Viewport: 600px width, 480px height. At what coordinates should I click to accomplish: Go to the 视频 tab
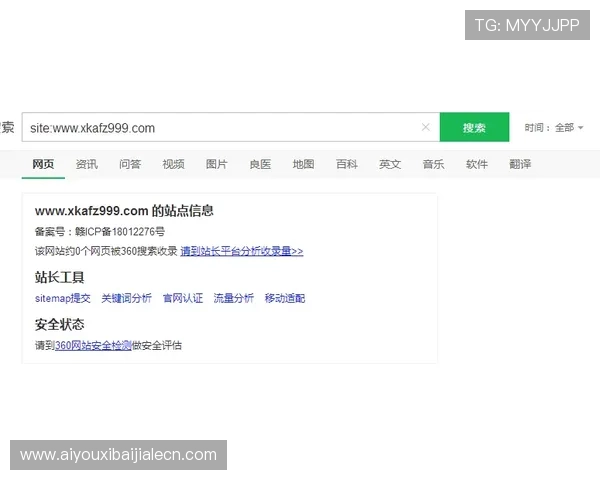point(173,164)
